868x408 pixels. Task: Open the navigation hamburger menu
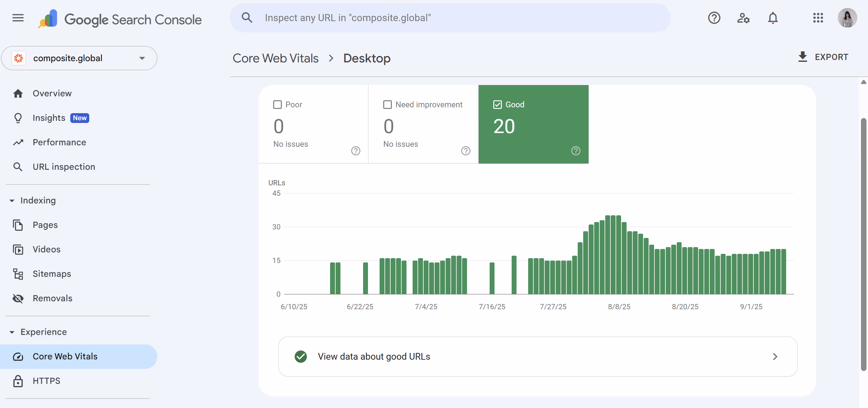pyautogui.click(x=17, y=18)
